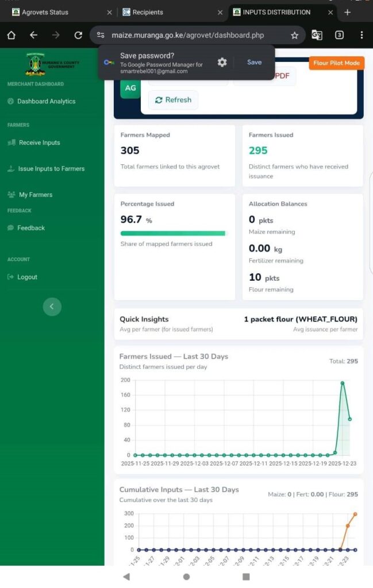
Task: Bookmark page using star icon
Action: click(x=294, y=35)
